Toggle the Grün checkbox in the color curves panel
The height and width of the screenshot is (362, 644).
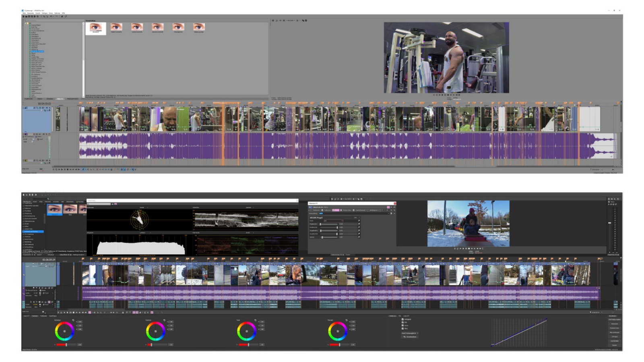coord(402,325)
